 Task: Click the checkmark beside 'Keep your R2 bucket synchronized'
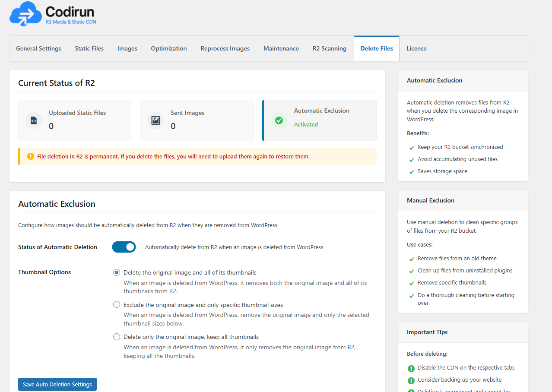pyautogui.click(x=411, y=148)
